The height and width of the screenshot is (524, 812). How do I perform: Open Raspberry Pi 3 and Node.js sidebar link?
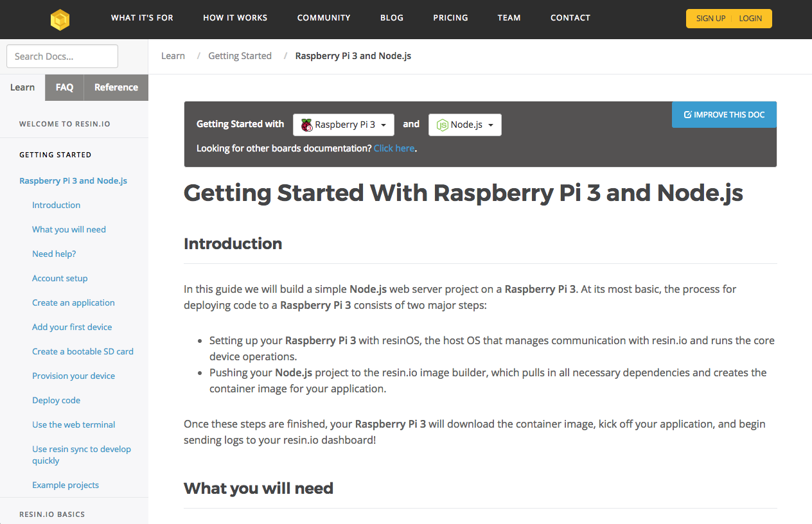tap(73, 180)
